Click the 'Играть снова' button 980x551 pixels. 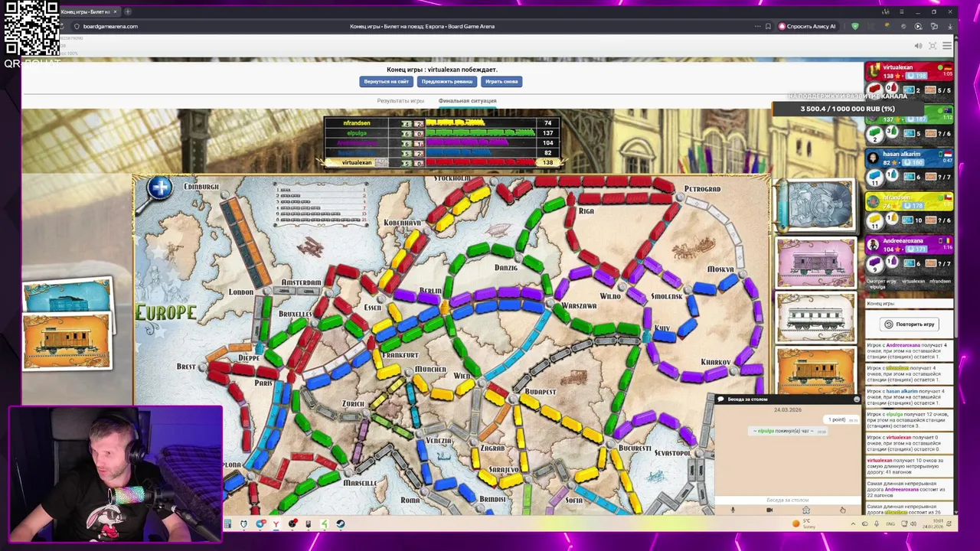(501, 81)
